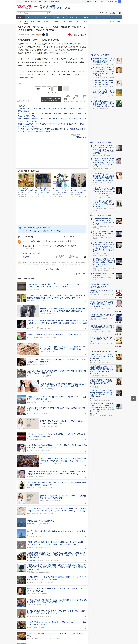Click the blue web search magnifier button
The image size is (138, 644).
point(120,2)
